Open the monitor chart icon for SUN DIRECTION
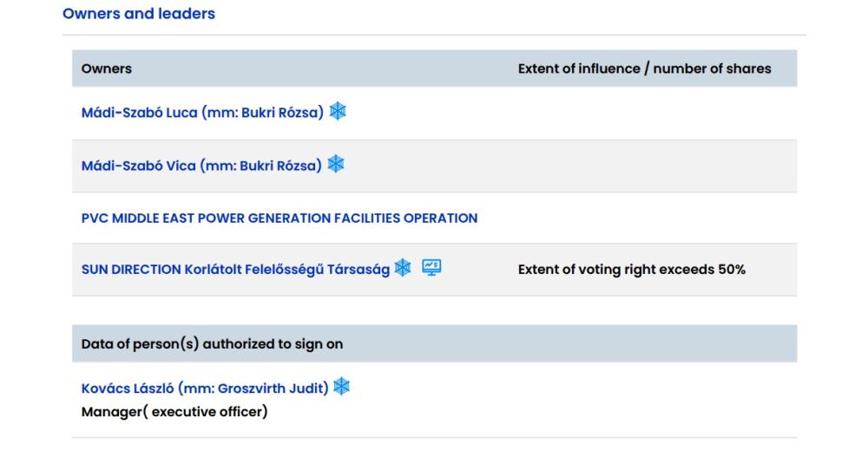This screenshot has height=451, width=868. [431, 268]
